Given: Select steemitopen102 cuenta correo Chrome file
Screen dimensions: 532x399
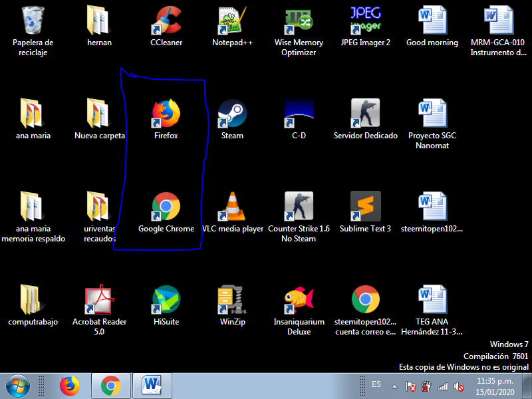Looking at the screenshot, I should click(365, 300).
